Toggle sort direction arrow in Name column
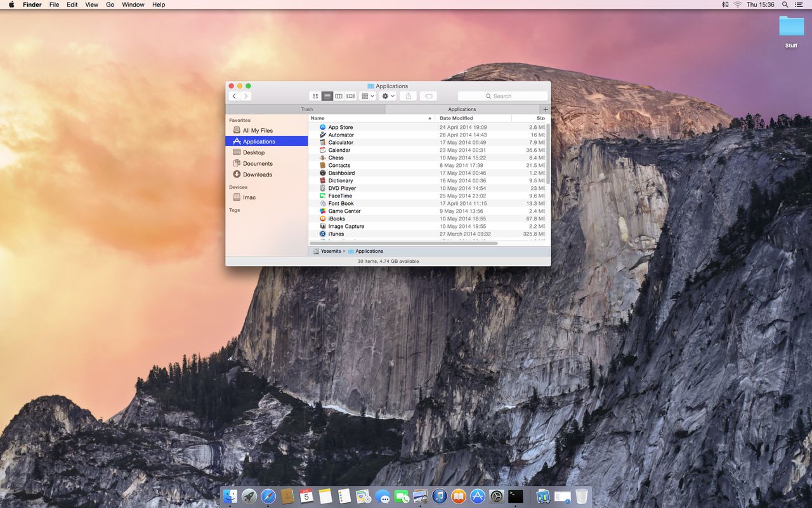The height and width of the screenshot is (508, 812). 429,118
